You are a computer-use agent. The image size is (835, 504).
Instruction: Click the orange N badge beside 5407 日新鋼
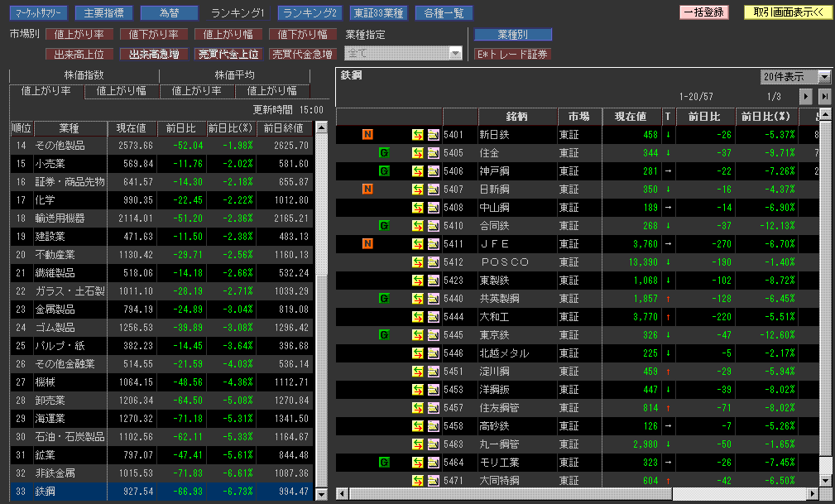[367, 189]
